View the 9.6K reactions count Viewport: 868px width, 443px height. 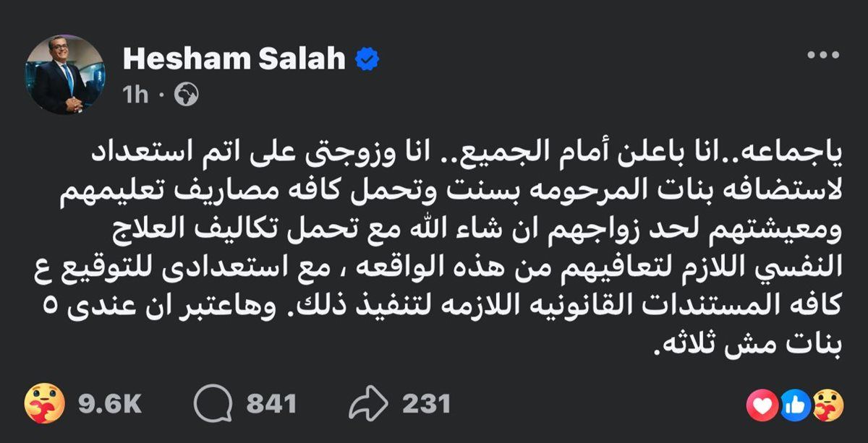(110, 404)
